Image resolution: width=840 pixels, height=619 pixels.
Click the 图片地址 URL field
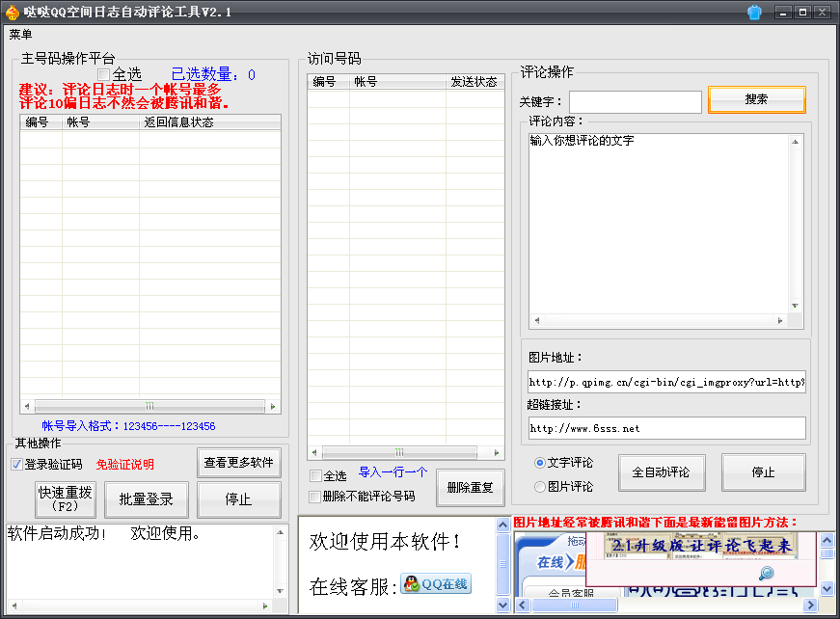(666, 382)
